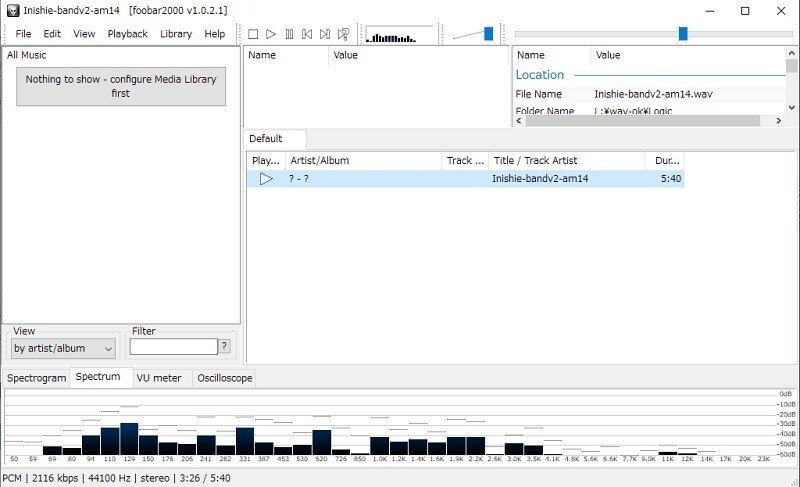
Task: Open the Playback menu
Action: pos(128,34)
